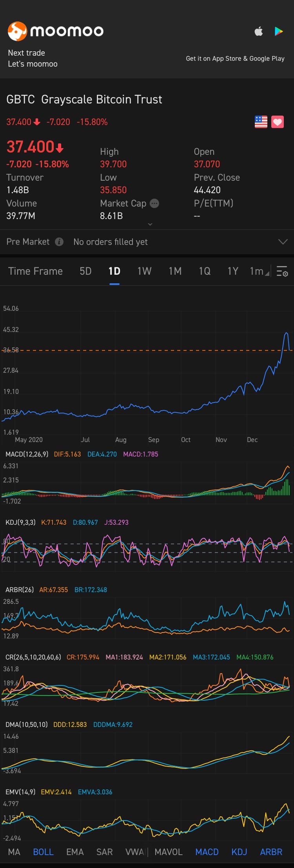Image resolution: width=294 pixels, height=868 pixels.
Task: Open the 1m interval dropdown
Action: [x=260, y=271]
